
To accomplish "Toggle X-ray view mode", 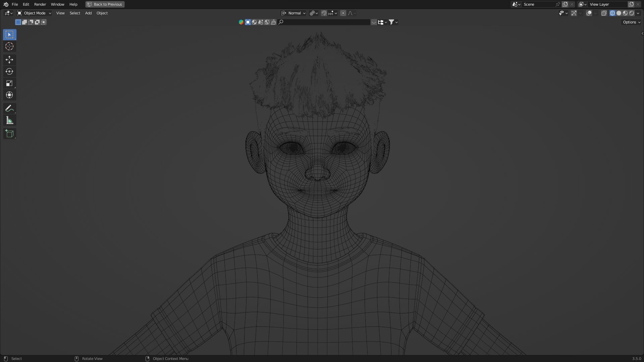I will click(x=604, y=13).
